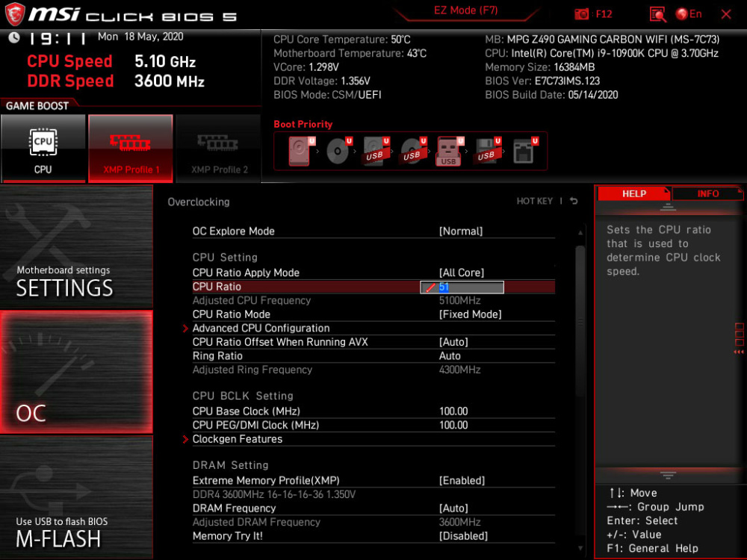Click scrollbar up arrow in settings list
Viewport: 747px width, 560px height.
click(580, 233)
